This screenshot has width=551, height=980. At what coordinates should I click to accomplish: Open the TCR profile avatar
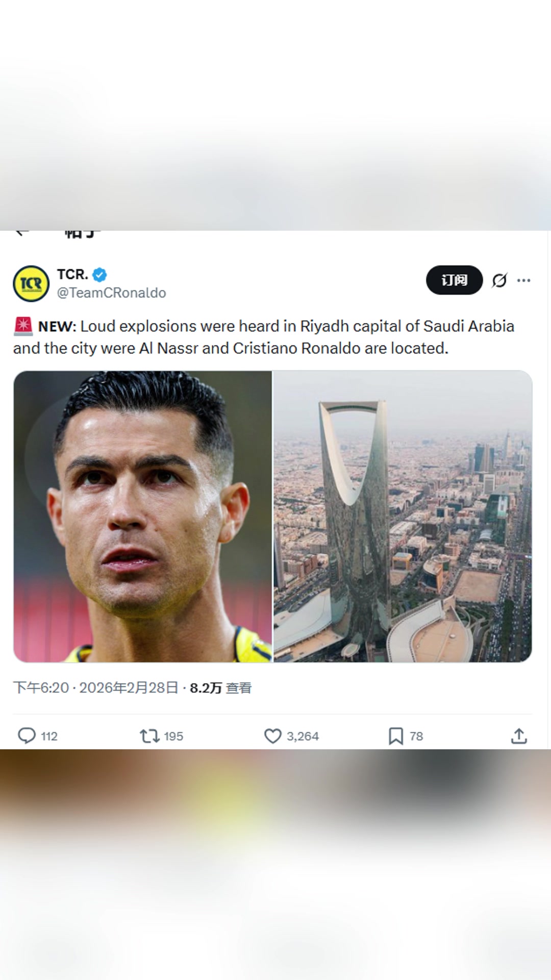pyautogui.click(x=31, y=284)
